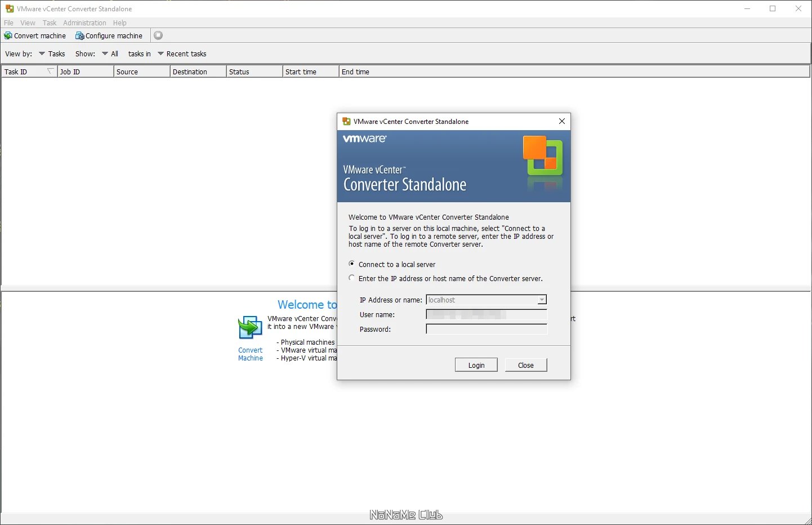
Task: Sort by the Job ID column header
Action: (x=86, y=72)
